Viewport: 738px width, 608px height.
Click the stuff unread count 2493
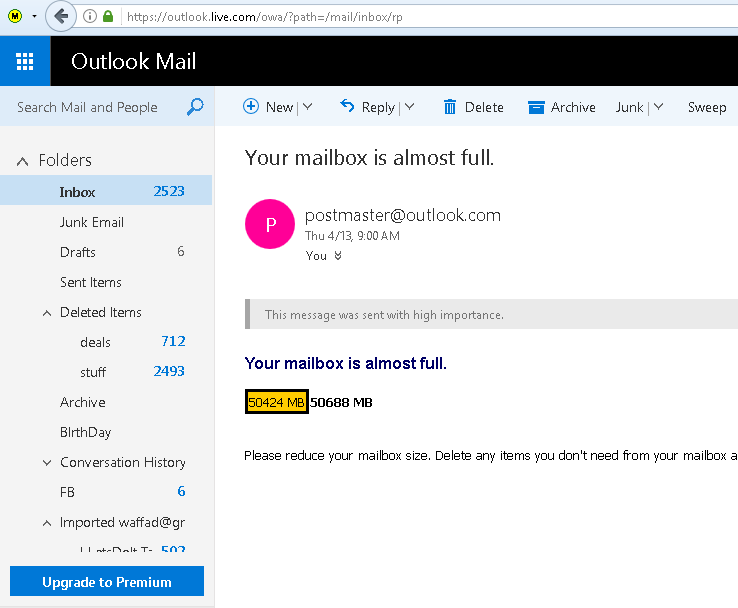pyautogui.click(x=169, y=371)
